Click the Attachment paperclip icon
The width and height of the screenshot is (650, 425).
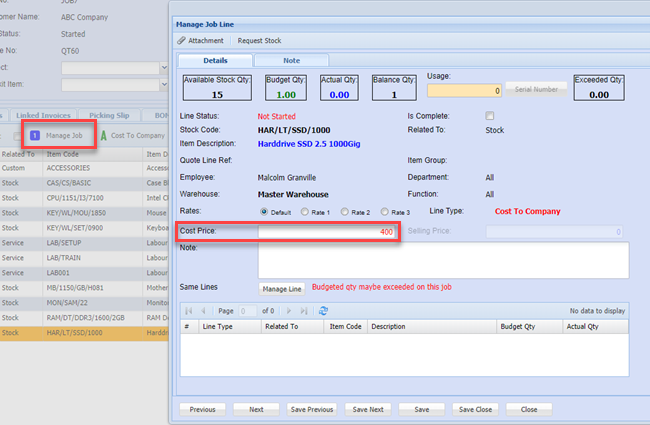[x=181, y=41]
